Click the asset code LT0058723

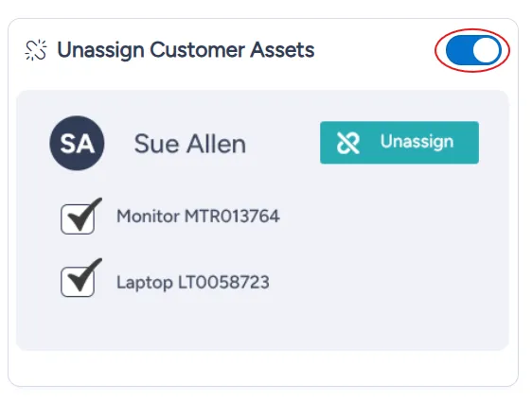(224, 283)
